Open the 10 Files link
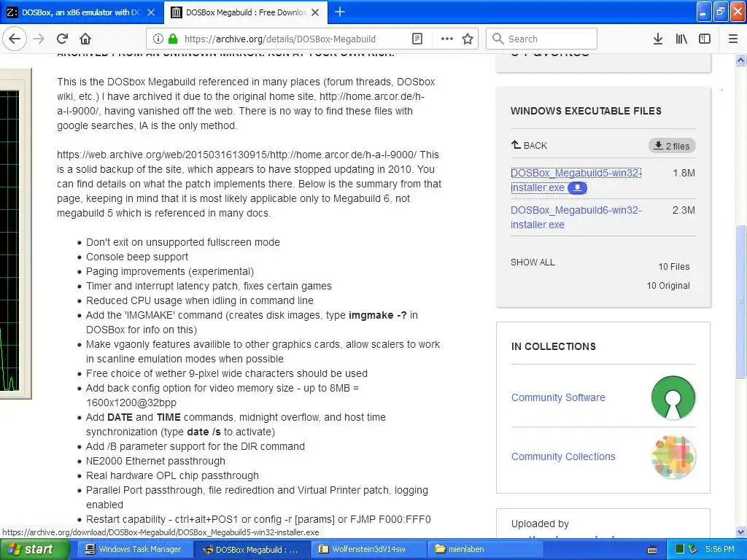 pos(673,267)
